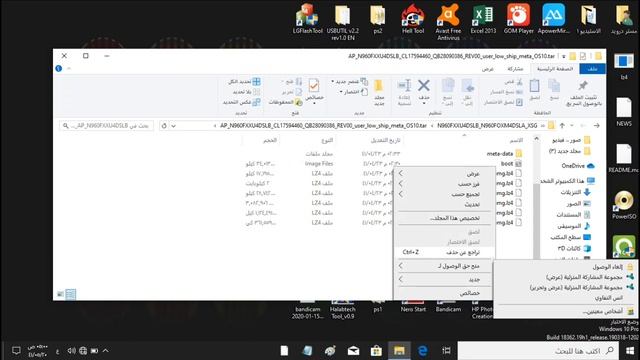This screenshot has height=360, width=640.
Task: Click the Up one level arrow
Action: (562, 126)
